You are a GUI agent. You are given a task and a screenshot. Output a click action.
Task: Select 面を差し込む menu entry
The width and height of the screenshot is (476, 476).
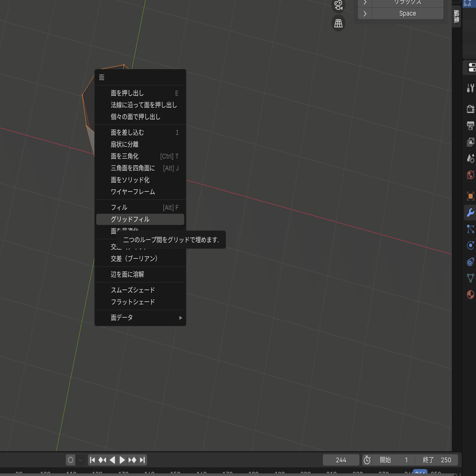pyautogui.click(x=140, y=133)
